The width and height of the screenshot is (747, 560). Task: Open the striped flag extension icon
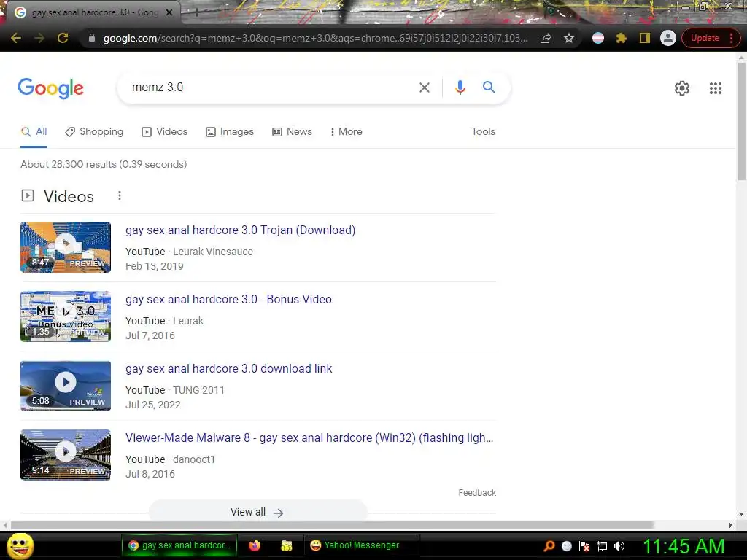click(x=598, y=38)
